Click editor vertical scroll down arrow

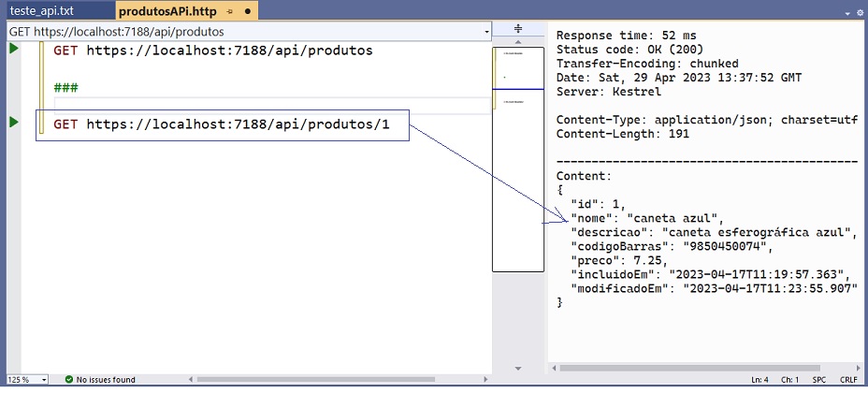click(x=518, y=368)
